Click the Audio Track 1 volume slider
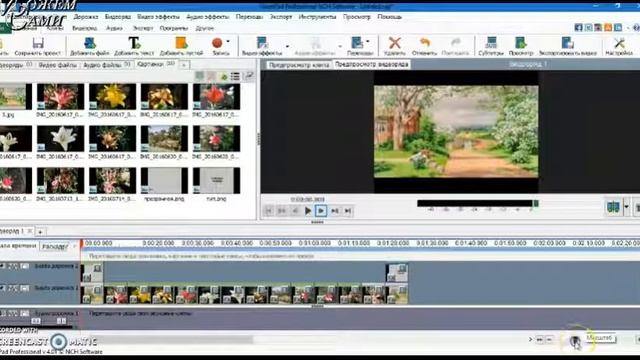 (x=37, y=321)
